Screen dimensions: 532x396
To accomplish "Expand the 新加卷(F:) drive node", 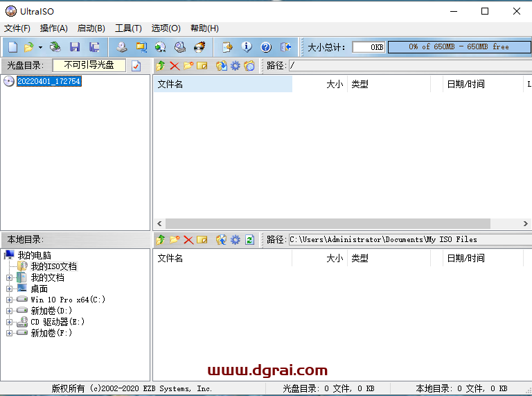I will point(9,333).
